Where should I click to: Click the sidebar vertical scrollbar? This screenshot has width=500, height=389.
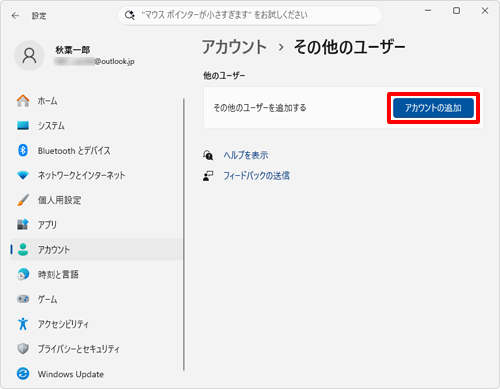pyautogui.click(x=183, y=234)
